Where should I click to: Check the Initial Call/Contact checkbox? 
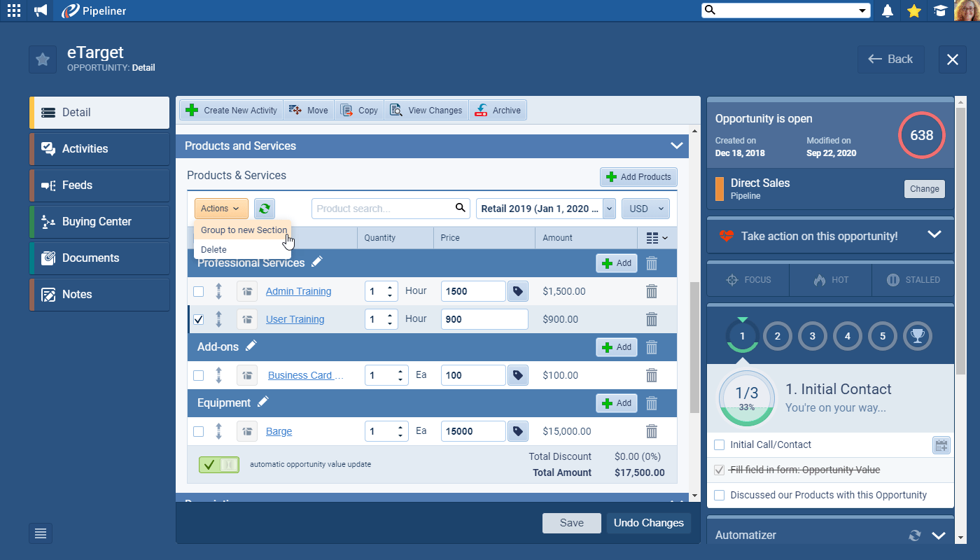pyautogui.click(x=719, y=444)
